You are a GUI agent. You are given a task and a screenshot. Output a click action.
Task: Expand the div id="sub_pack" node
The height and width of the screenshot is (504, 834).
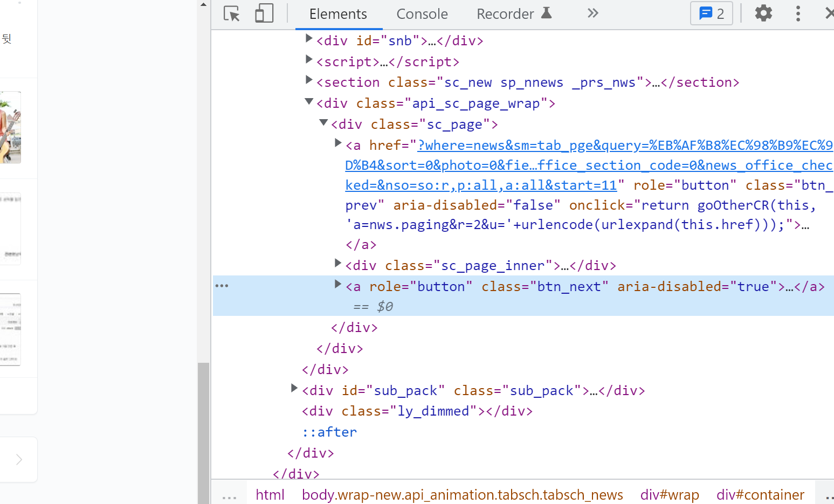click(294, 388)
